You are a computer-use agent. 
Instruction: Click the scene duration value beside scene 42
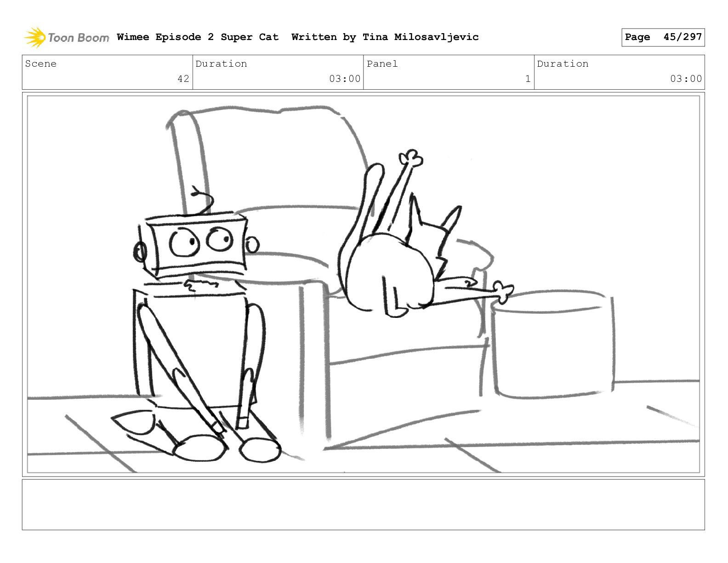pyautogui.click(x=345, y=79)
